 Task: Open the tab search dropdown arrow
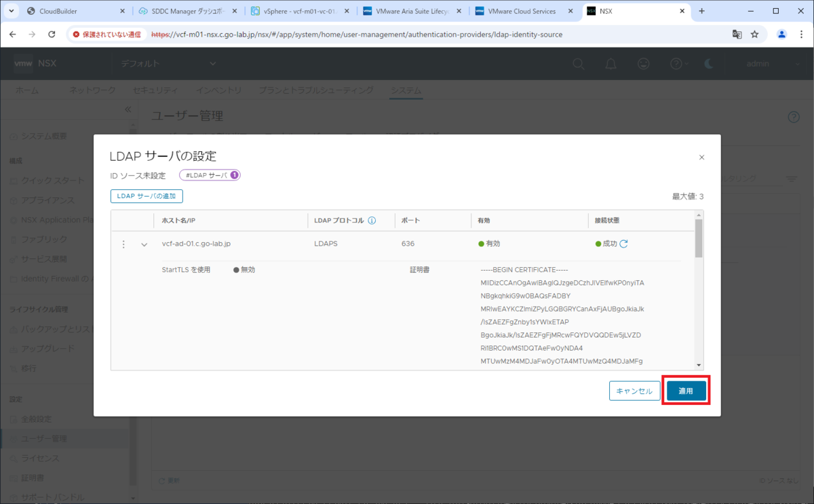[10, 11]
